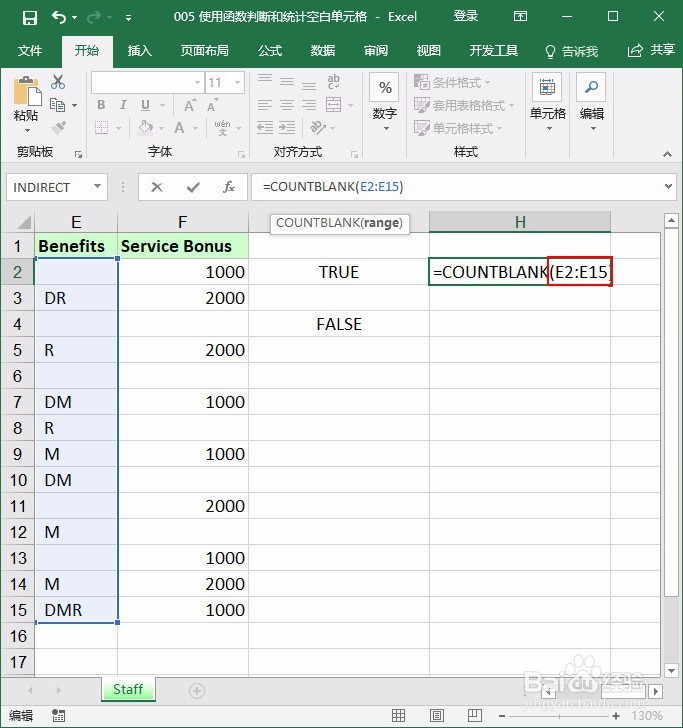683x728 pixels.
Task: Click the Font Color A icon
Action: tap(179, 127)
